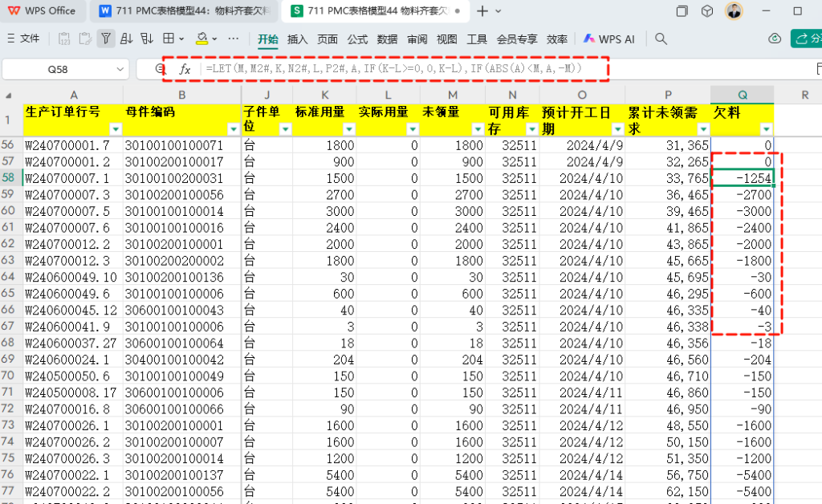Image resolution: width=822 pixels, height=504 pixels.
Task: Select row 70 header
Action: pos(8,376)
